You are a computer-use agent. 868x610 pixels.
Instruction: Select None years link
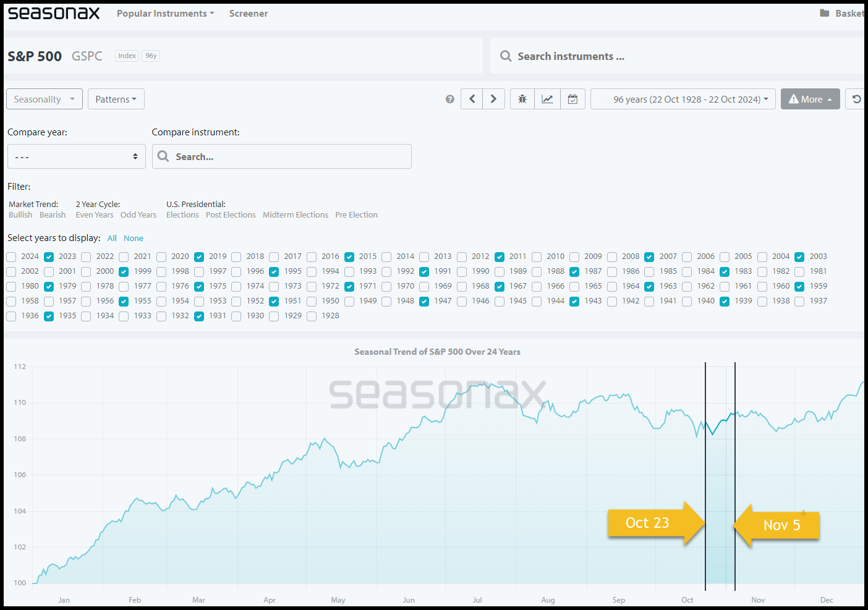point(134,239)
